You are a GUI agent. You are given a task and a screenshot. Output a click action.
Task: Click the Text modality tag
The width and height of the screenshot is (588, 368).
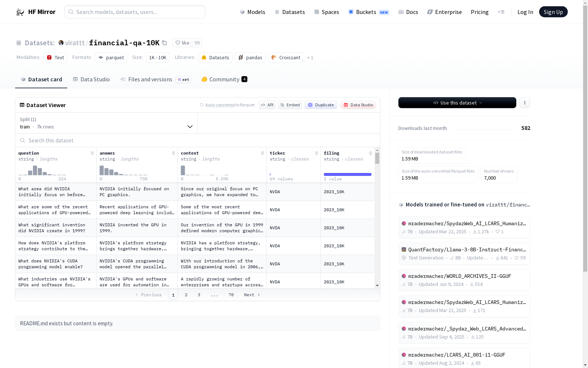coord(55,57)
